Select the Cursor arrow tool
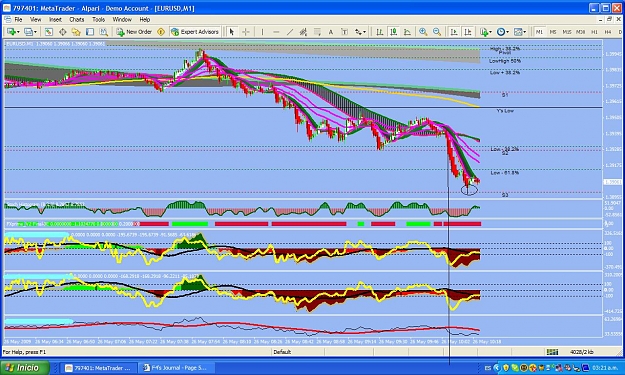This screenshot has height=375, width=625. [232, 32]
